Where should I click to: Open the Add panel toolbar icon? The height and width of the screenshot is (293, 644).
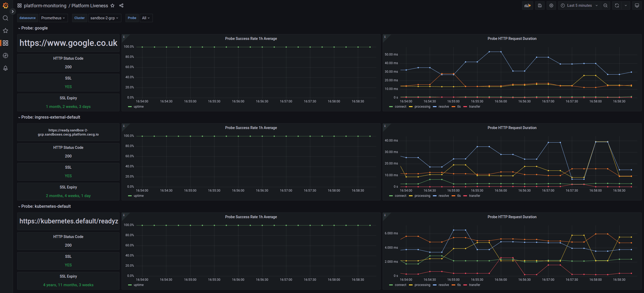pos(527,5)
